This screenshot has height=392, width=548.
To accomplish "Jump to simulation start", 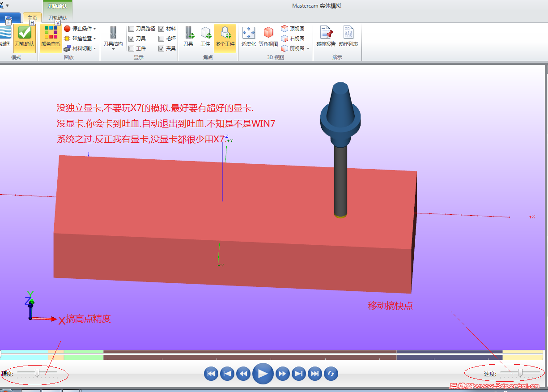I will coord(211,374).
